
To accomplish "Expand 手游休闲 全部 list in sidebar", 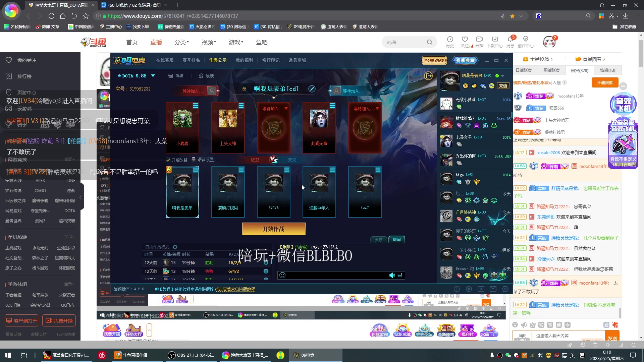I will point(69,284).
